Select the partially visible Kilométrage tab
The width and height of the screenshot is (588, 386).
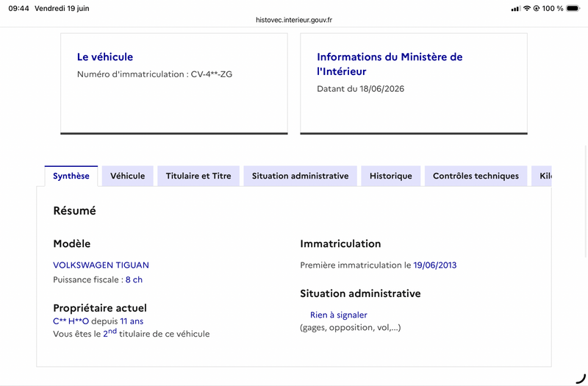tap(542, 176)
